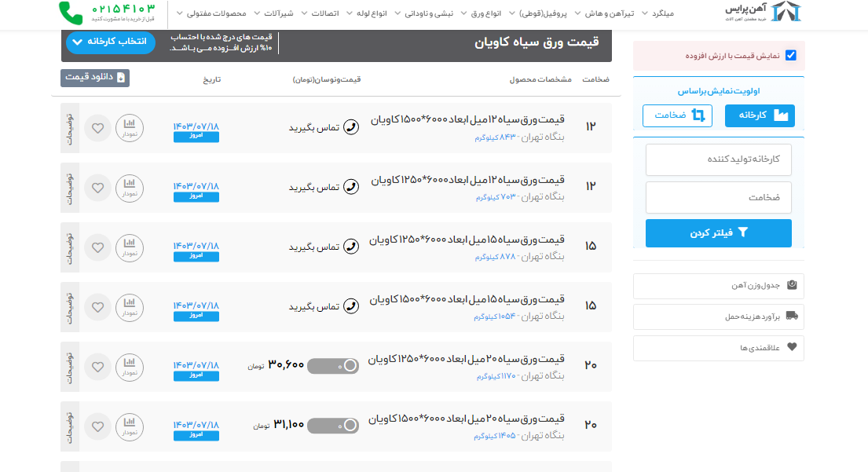Click phone icon beside تماس بگیرید for 15mm 6000*1250
This screenshot has height=472, width=868.
coord(351,247)
